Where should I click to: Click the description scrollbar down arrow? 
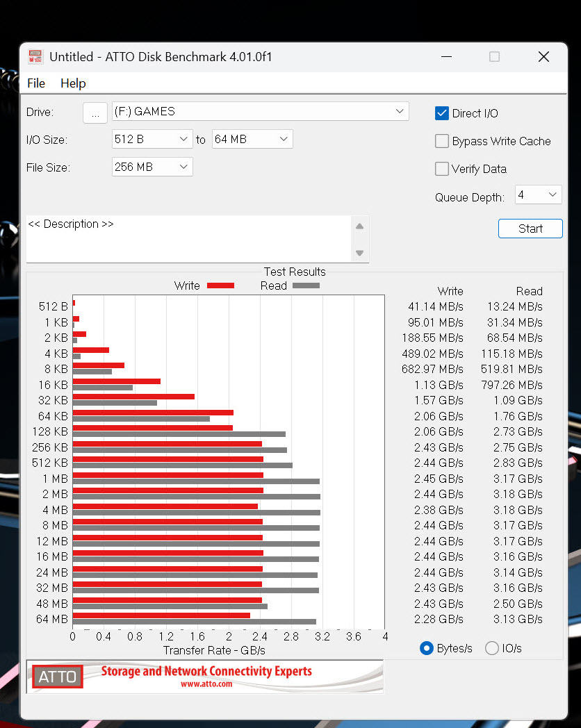359,253
